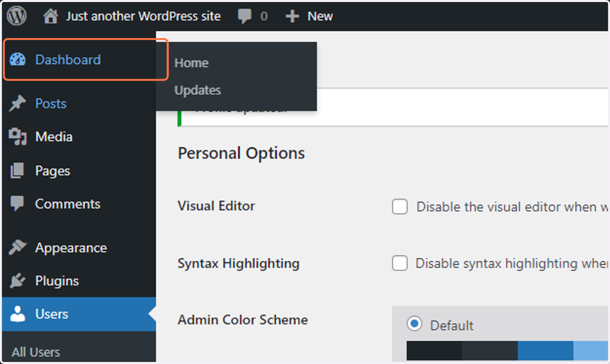Select the Default color scheme radio

pyautogui.click(x=415, y=324)
